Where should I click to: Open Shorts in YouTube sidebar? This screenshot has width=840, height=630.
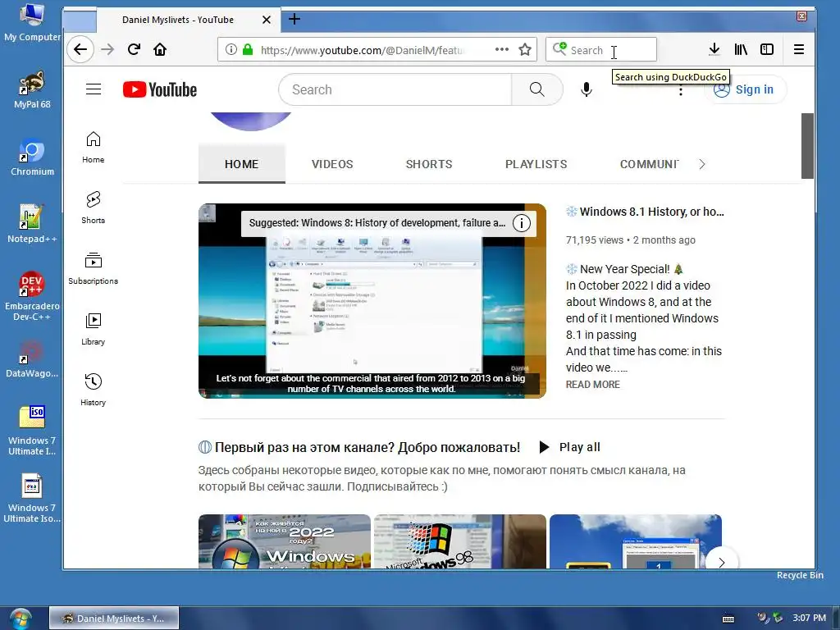[x=94, y=208]
